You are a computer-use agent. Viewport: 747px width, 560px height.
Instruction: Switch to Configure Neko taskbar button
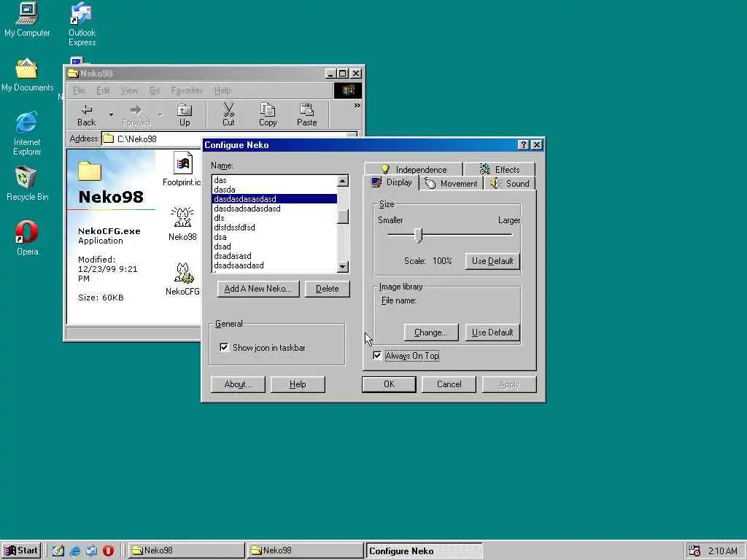pyautogui.click(x=424, y=551)
